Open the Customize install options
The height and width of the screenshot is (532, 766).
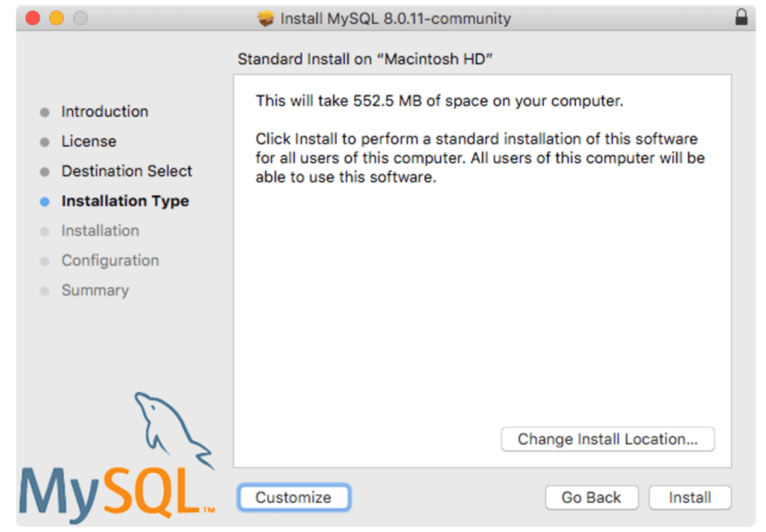click(293, 498)
